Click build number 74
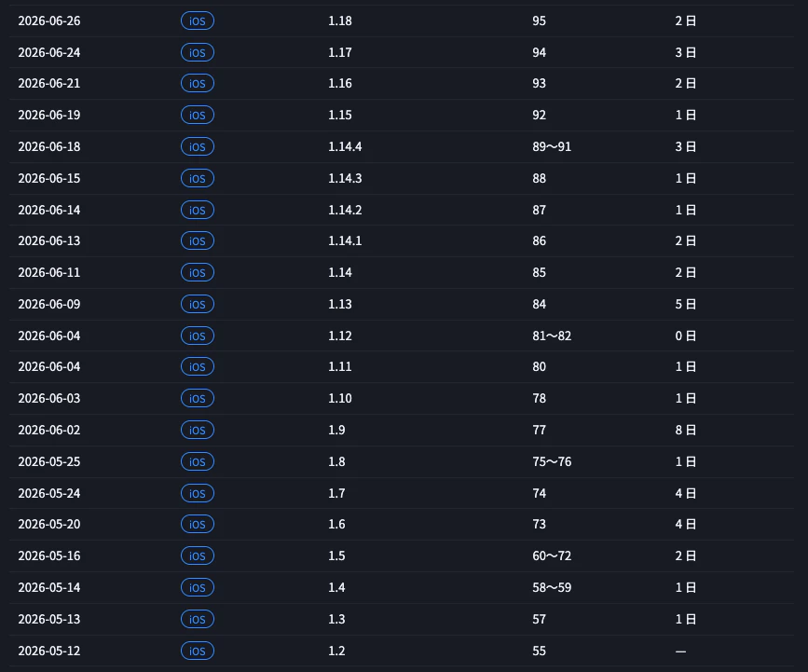Screen dimensions: 808x672 (539, 494)
